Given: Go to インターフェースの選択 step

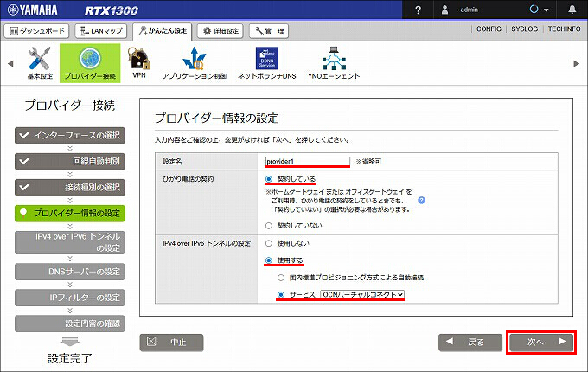Looking at the screenshot, I should [x=70, y=135].
